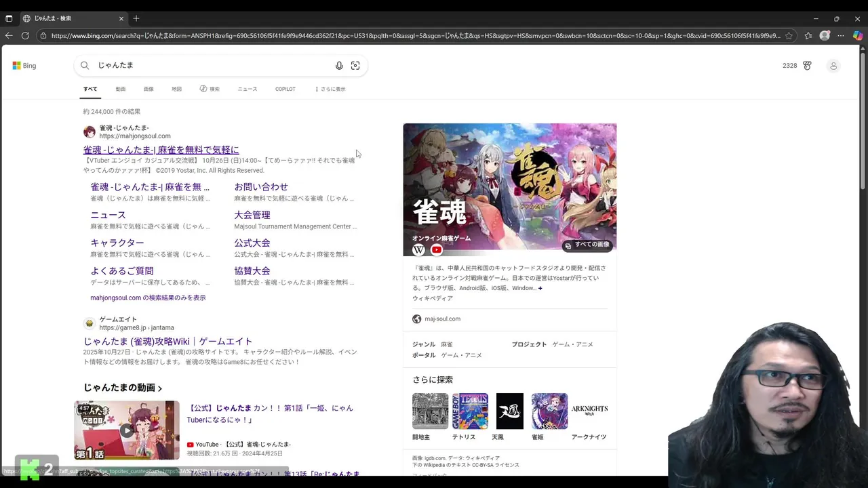Open the Bing account profile icon
The width and height of the screenshot is (868, 488).
point(833,66)
